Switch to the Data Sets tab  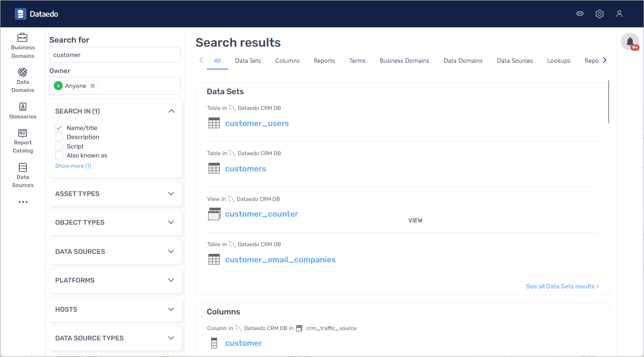point(248,61)
